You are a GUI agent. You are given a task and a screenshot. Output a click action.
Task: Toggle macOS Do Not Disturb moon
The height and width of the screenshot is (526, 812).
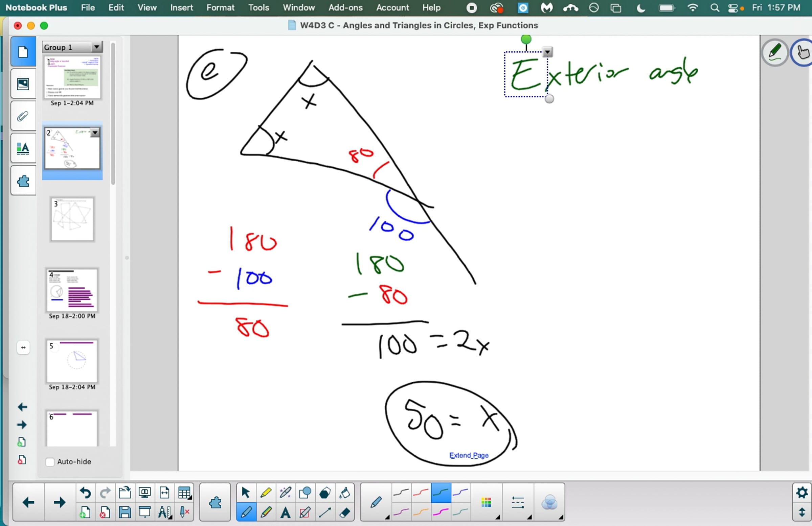point(641,7)
